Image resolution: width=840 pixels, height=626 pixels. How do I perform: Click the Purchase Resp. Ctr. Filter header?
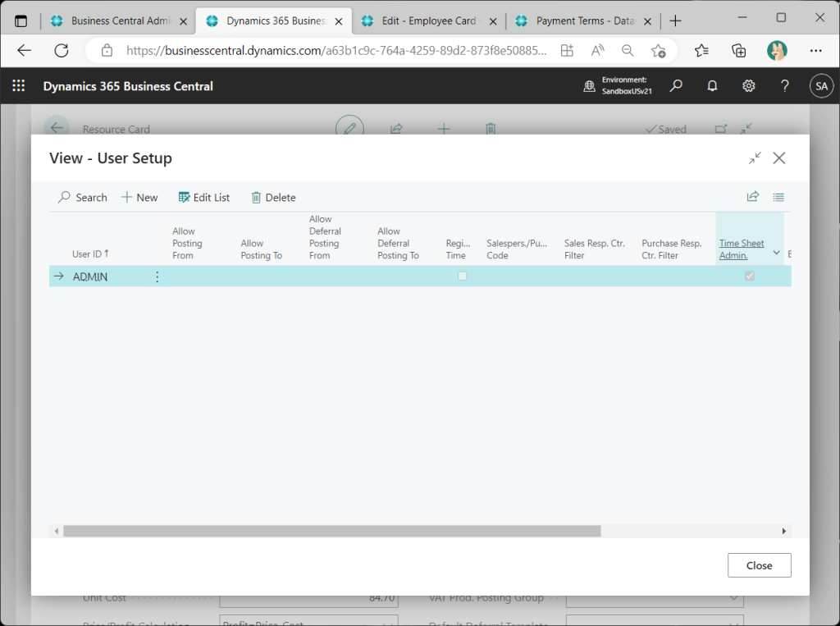coord(672,249)
